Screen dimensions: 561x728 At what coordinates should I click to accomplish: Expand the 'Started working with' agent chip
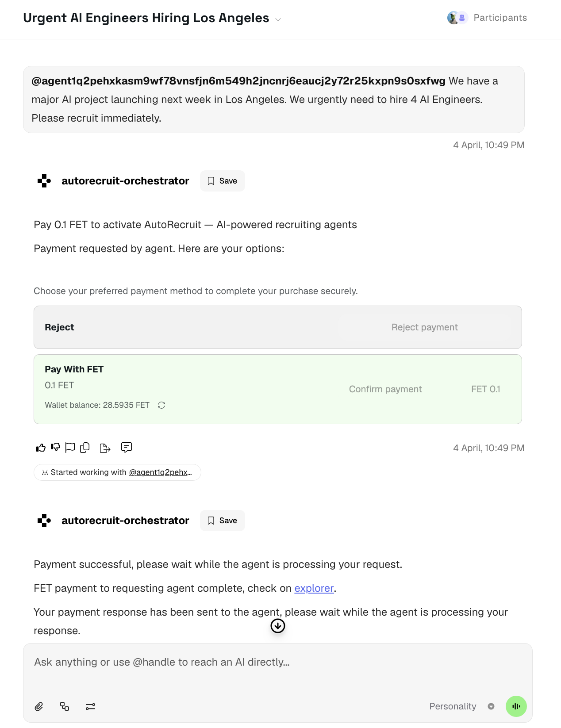point(117,472)
